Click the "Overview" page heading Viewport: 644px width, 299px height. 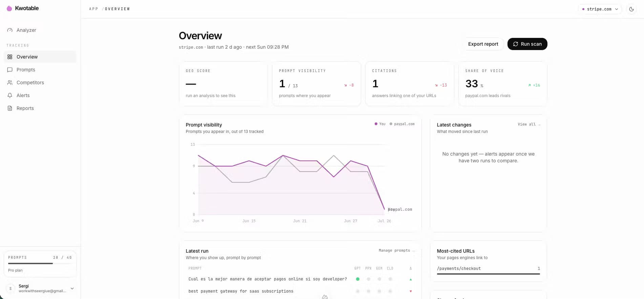click(200, 36)
